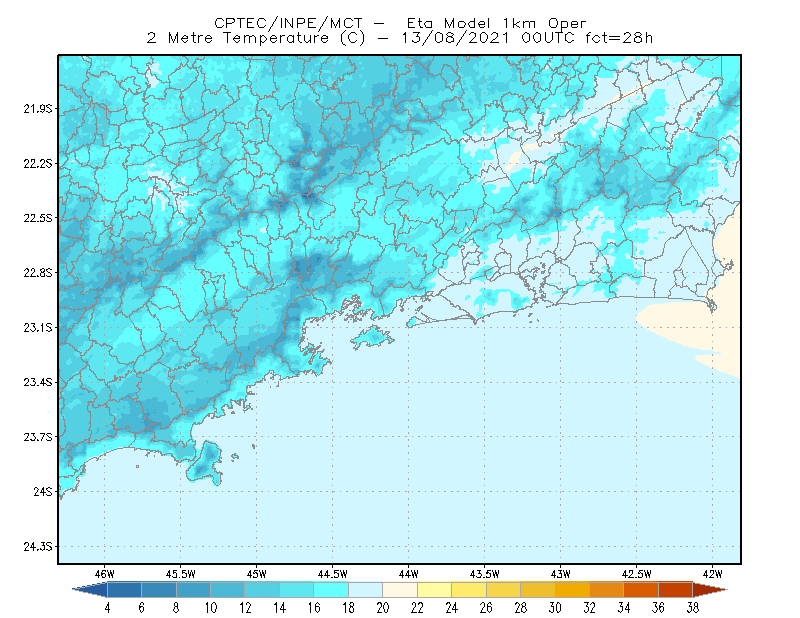Click the colorbar segment between 36 and 38
Image resolution: width=800 pixels, height=618 pixels.
pyautogui.click(x=676, y=590)
